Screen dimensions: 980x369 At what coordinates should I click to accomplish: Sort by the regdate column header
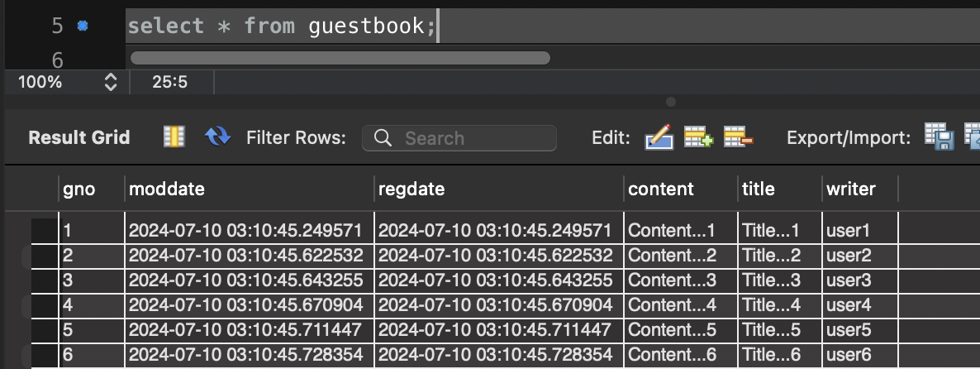499,189
